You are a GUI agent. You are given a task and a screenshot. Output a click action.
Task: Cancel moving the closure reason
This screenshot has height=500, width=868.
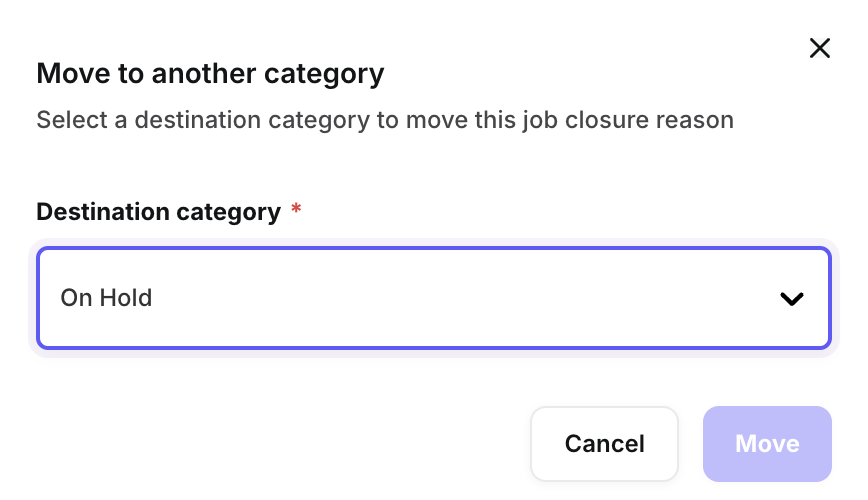click(x=604, y=444)
